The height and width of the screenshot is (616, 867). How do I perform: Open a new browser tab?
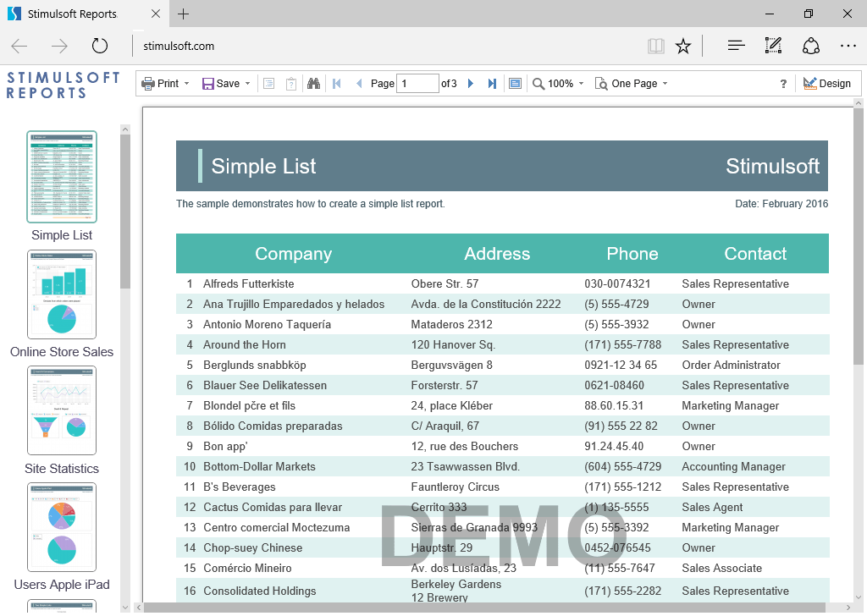tap(184, 14)
